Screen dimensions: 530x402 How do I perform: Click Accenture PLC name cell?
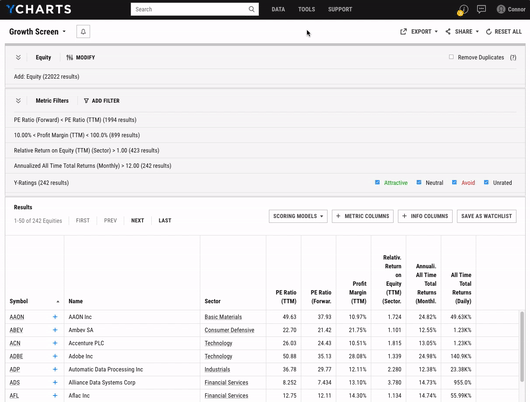pos(86,343)
